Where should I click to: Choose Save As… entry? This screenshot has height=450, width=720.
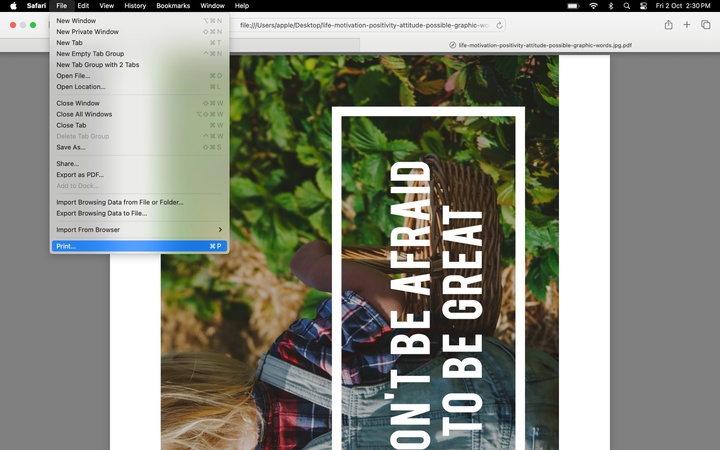point(139,147)
